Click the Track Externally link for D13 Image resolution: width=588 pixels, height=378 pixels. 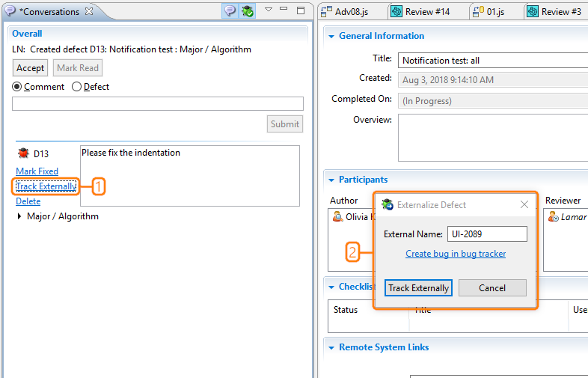click(46, 186)
